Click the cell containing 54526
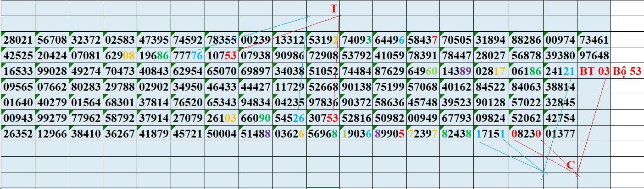 point(289,119)
